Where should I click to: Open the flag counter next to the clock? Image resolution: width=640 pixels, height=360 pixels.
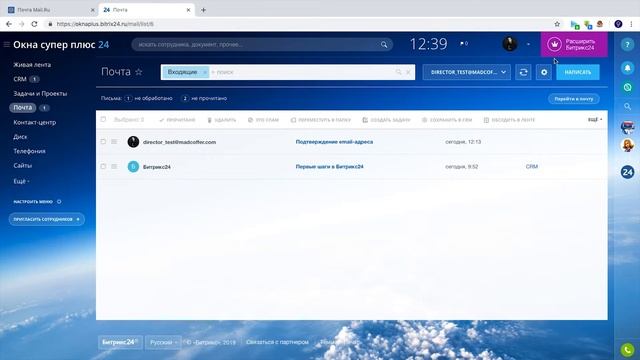click(x=464, y=43)
